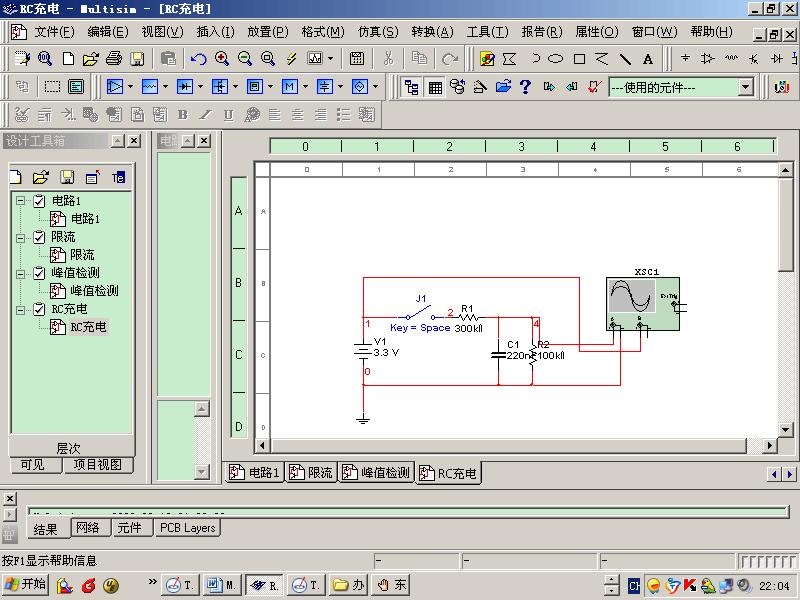Open the Diode group dropdown arrow
Screen dimensions: 800x600
point(200,87)
